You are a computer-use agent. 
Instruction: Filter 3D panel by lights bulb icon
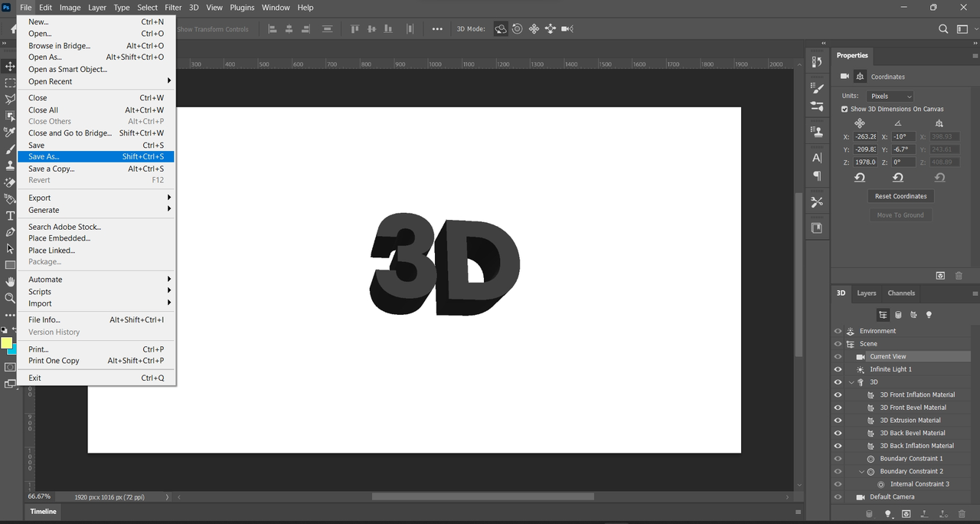pyautogui.click(x=929, y=315)
